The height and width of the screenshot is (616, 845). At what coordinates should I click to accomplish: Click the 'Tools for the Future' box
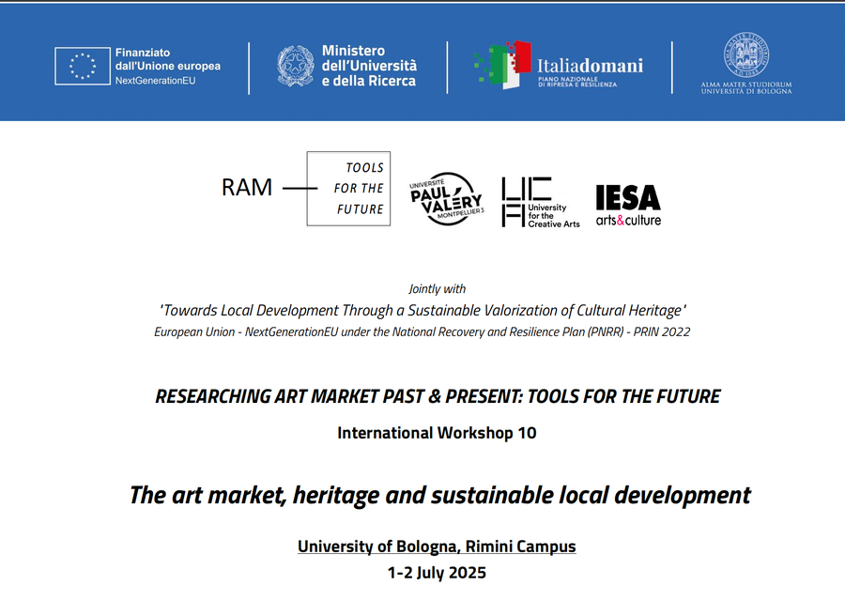coord(348,189)
